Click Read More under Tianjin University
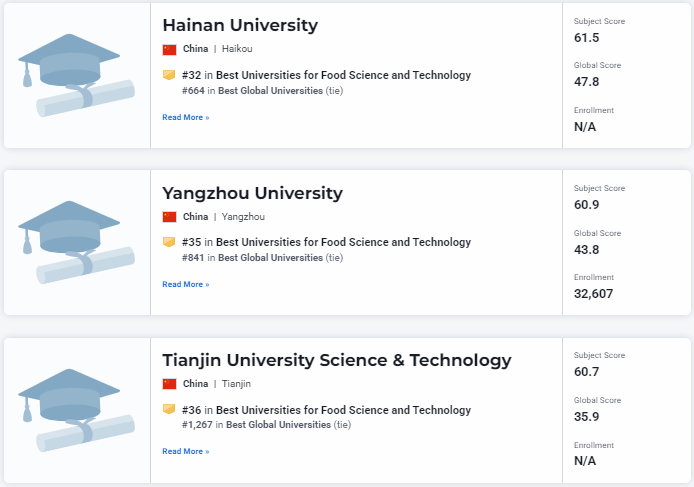Image resolution: width=694 pixels, height=487 pixels. [186, 452]
